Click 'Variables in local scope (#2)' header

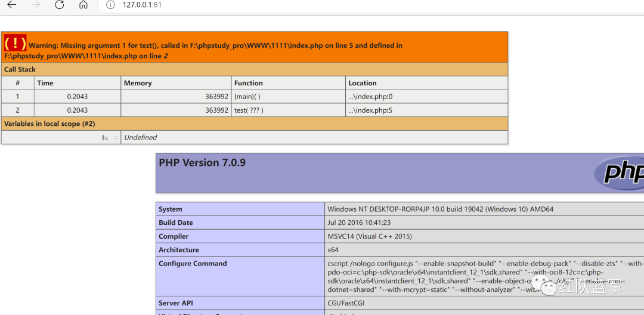(x=49, y=123)
